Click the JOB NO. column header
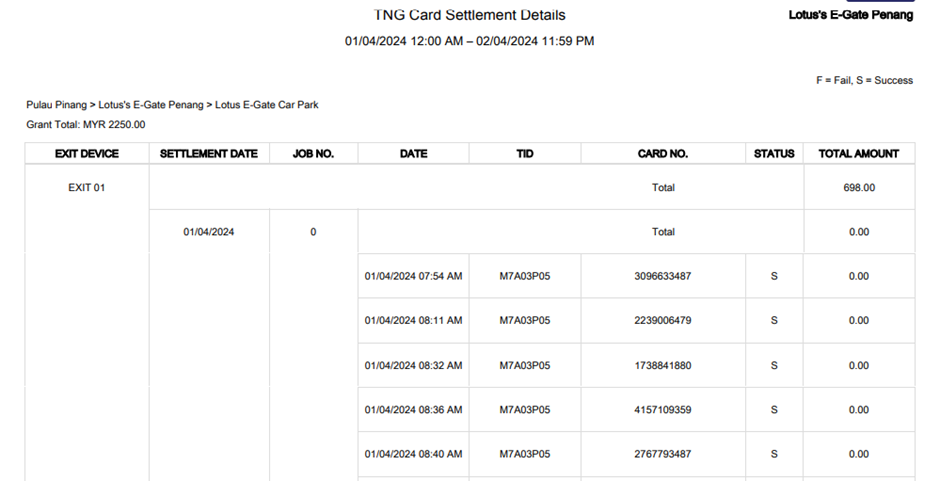The height and width of the screenshot is (481, 940). 313,154
